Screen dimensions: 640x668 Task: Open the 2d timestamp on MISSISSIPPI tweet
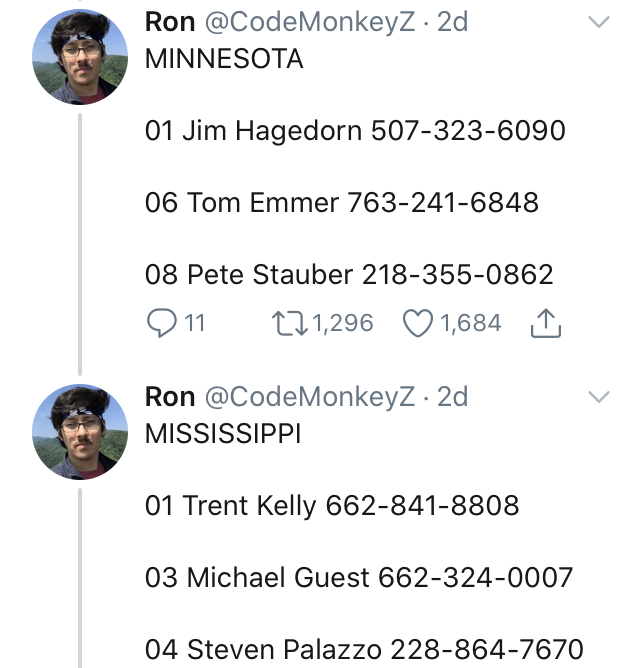452,397
